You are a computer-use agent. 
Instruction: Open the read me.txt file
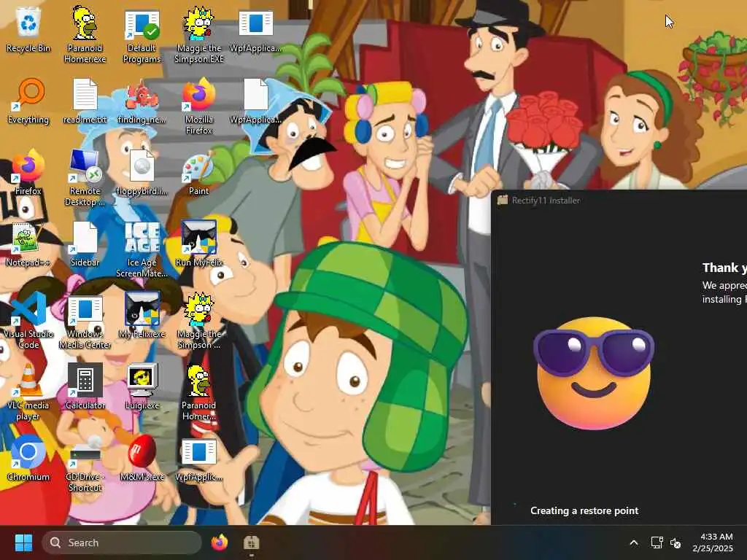coord(85,101)
